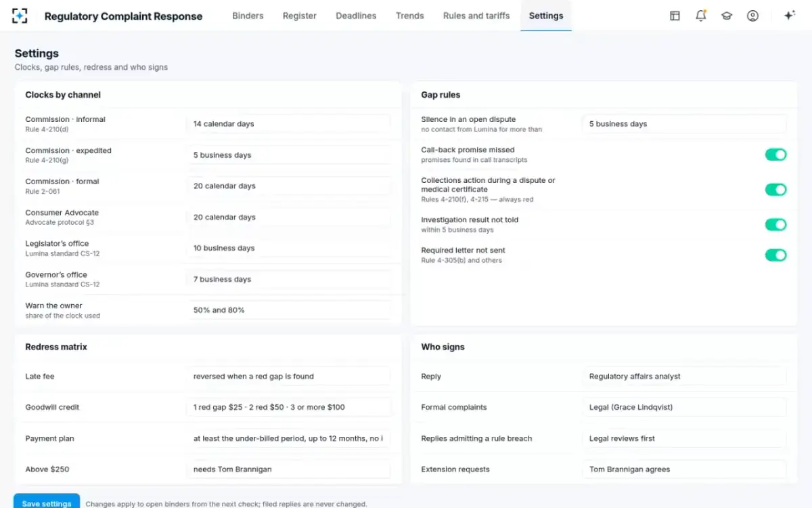812x508 pixels.
Task: Turn off Investigation result not told
Action: (x=775, y=225)
